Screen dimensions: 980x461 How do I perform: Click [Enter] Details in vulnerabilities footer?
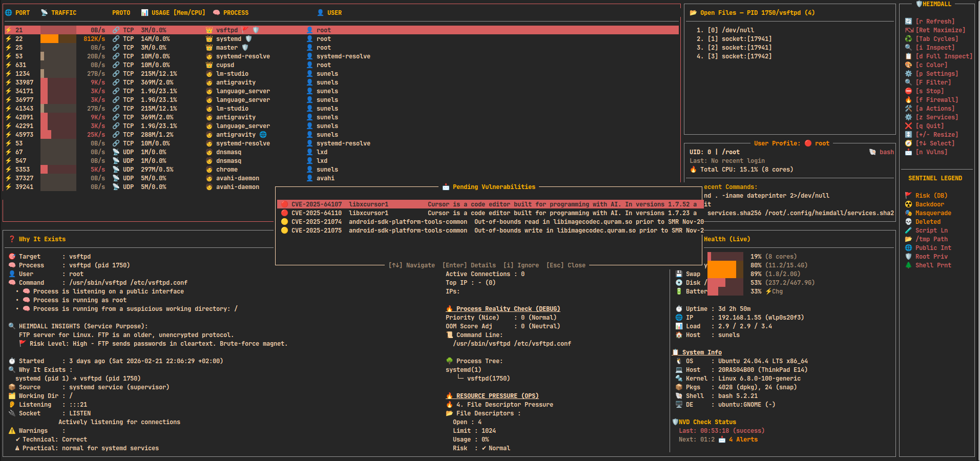[x=469, y=265]
